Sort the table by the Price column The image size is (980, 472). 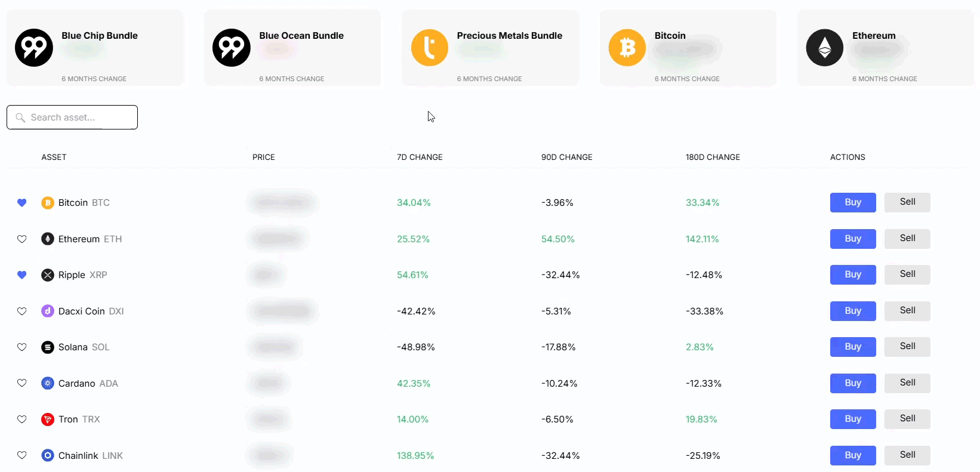pos(263,157)
